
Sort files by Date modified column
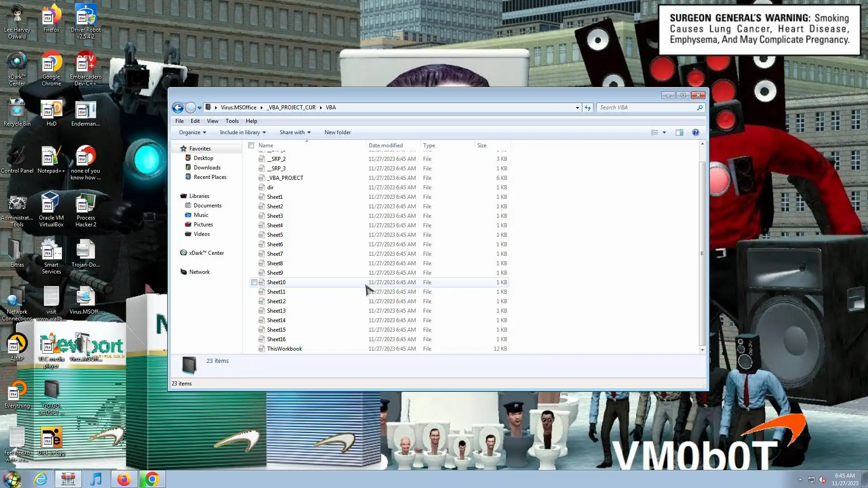point(386,145)
